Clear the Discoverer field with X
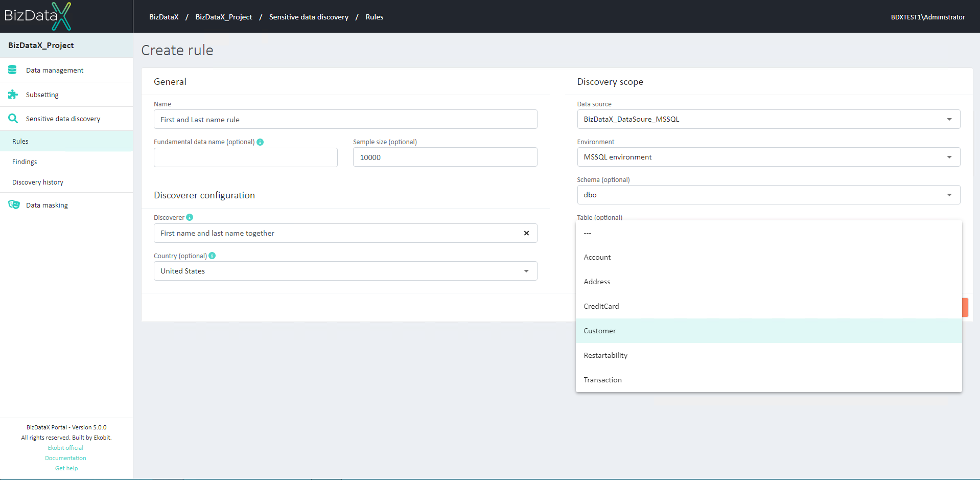Image resolution: width=980 pixels, height=480 pixels. 526,233
